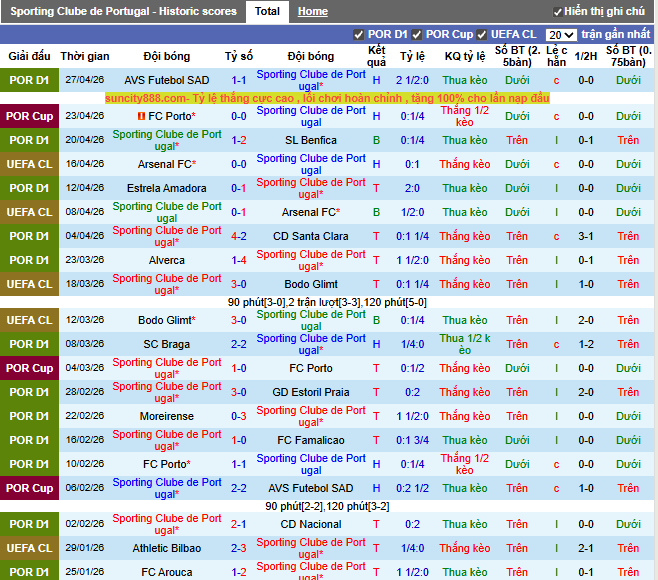Click the red card icon beside FC Porto
658x580 pixels.
[x=140, y=116]
